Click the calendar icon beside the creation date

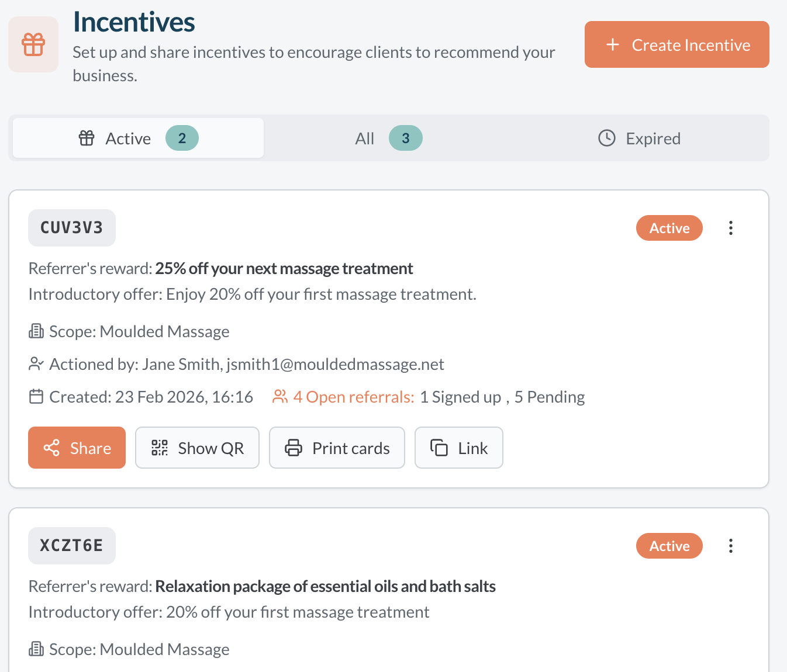[36, 396]
